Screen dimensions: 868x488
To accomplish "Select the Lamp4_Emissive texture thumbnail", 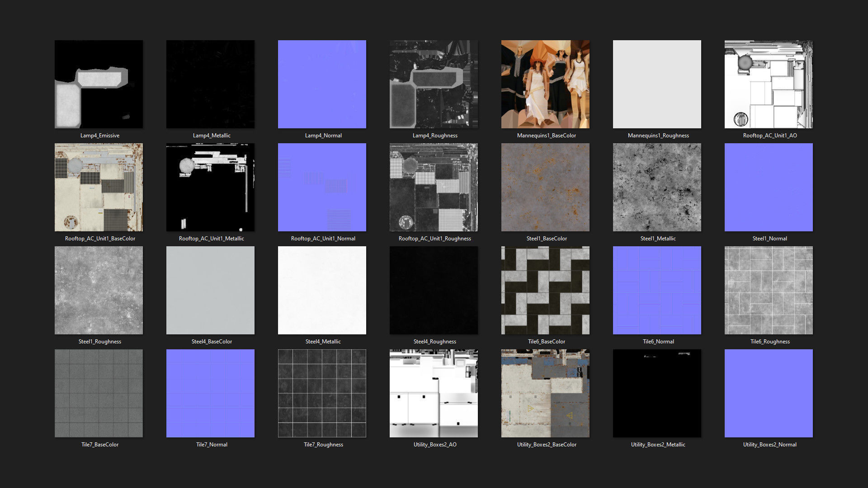I will click(x=99, y=84).
